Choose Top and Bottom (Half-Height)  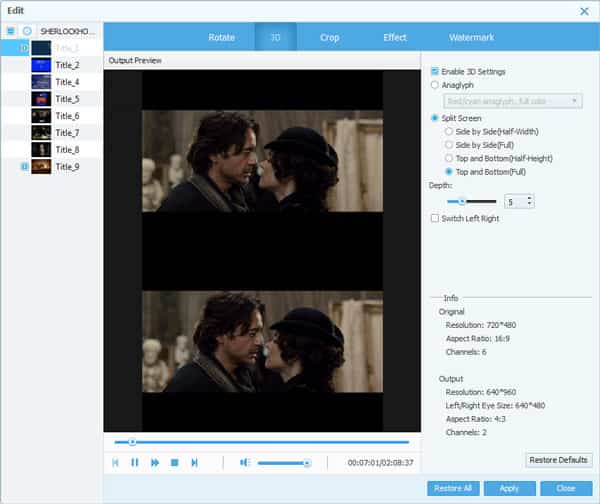click(449, 158)
